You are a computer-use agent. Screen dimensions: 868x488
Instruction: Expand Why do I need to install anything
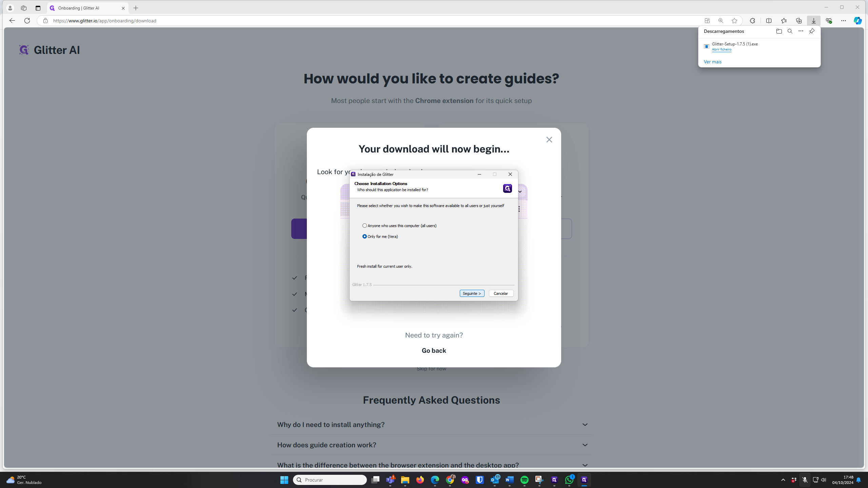[x=432, y=425]
